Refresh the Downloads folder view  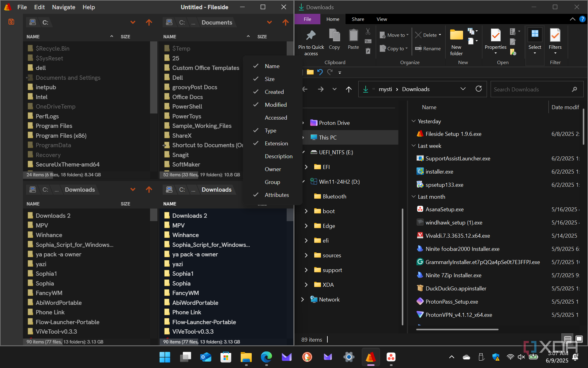pyautogui.click(x=479, y=89)
